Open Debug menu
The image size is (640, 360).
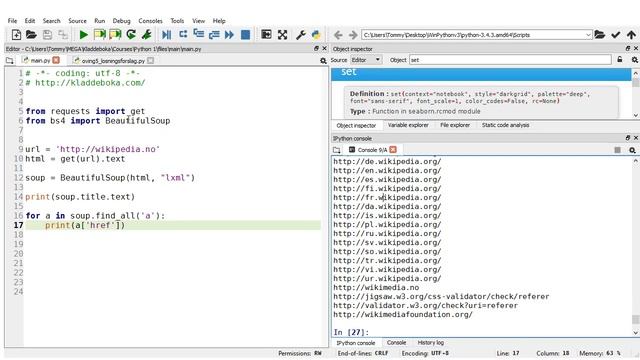pyautogui.click(x=121, y=21)
